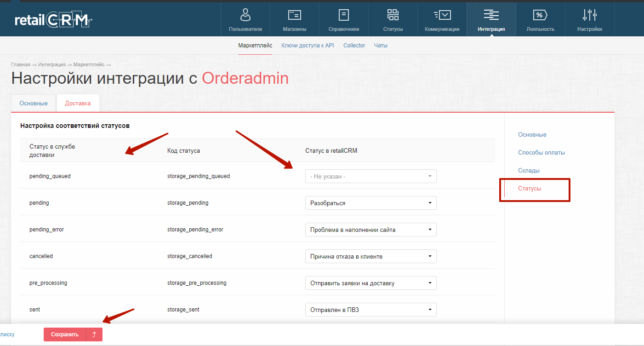Screen dimensions: 644x346
Task: Click the storage_pending_error code
Action: click(195, 230)
